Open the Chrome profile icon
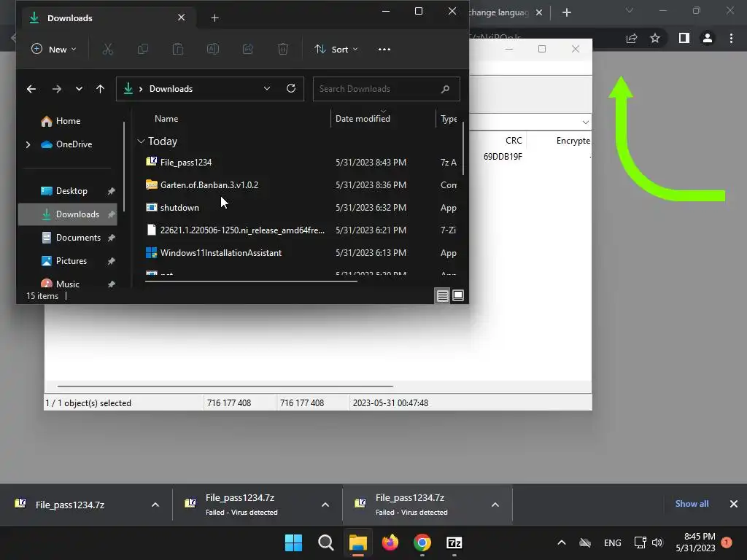The width and height of the screenshot is (747, 560). pyautogui.click(x=708, y=38)
